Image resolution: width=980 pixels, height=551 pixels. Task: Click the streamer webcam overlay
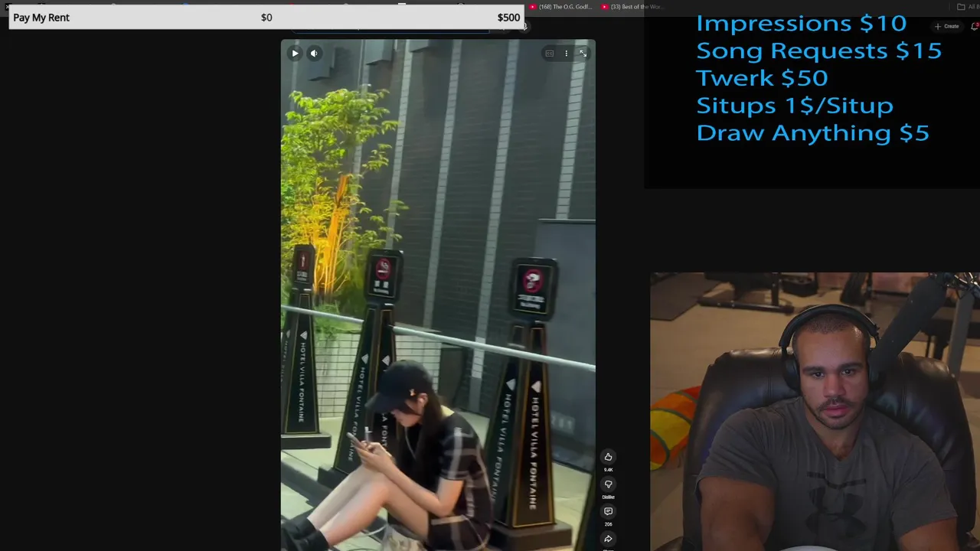[815, 412]
